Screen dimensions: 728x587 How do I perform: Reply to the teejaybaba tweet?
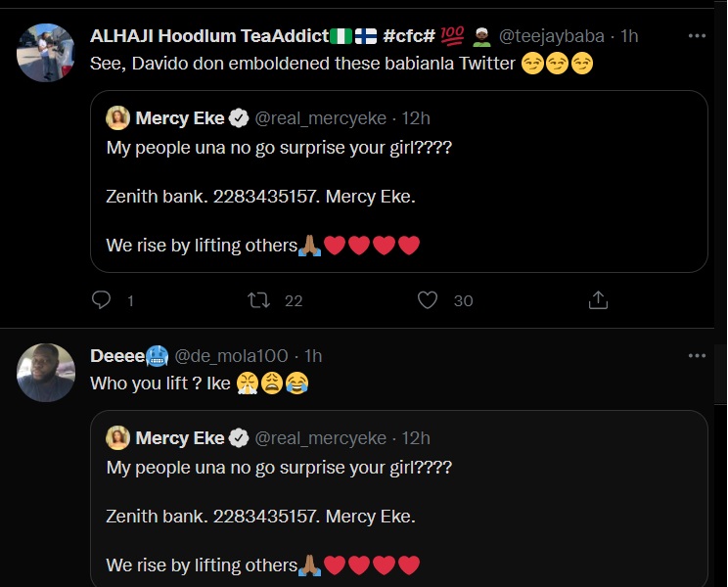tap(102, 300)
